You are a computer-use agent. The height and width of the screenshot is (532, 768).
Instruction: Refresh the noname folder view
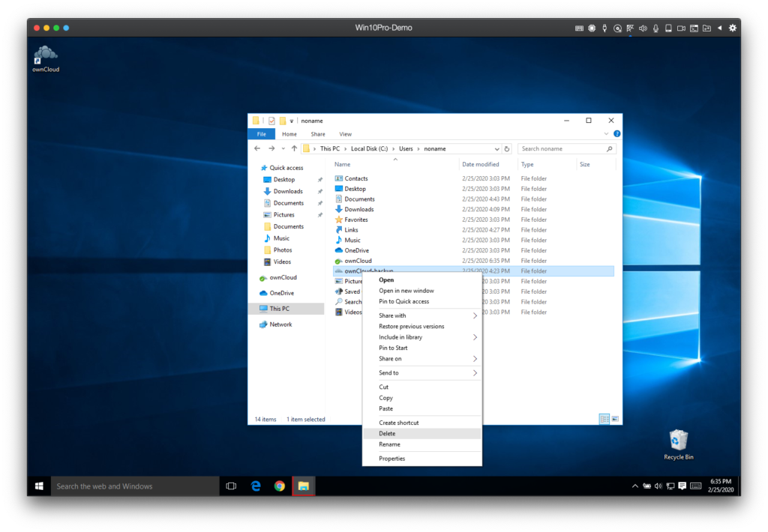[x=507, y=149]
